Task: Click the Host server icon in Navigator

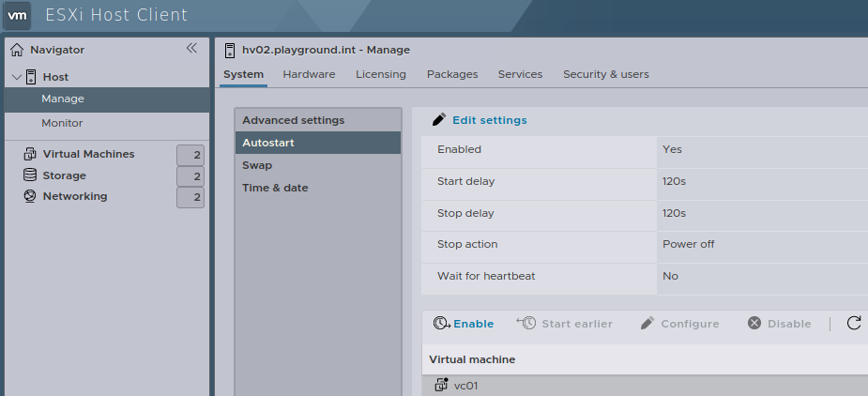Action: [31, 77]
